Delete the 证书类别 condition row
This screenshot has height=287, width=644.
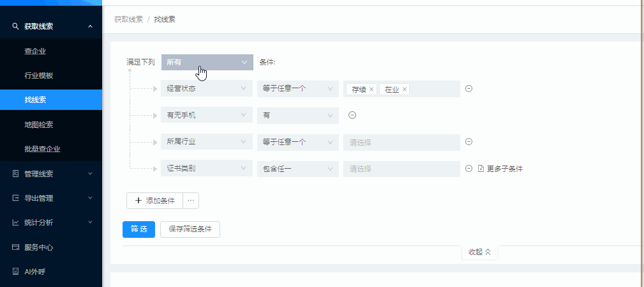pos(468,169)
